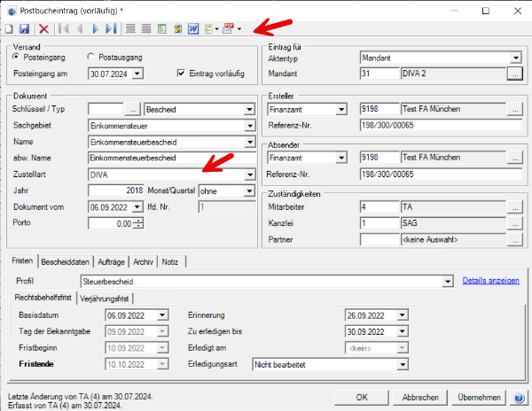
Task: Select the Posteingang radio button
Action: (16, 57)
